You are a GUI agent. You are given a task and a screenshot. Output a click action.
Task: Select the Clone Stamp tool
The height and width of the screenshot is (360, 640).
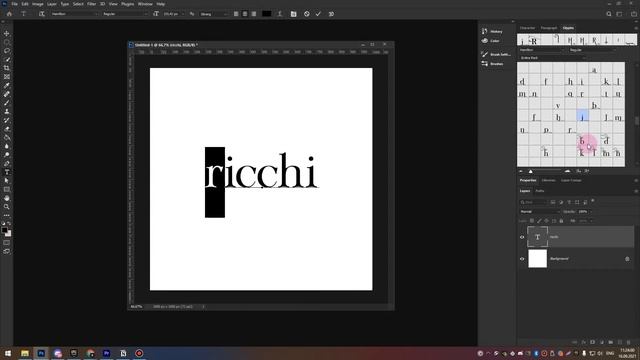point(7,111)
